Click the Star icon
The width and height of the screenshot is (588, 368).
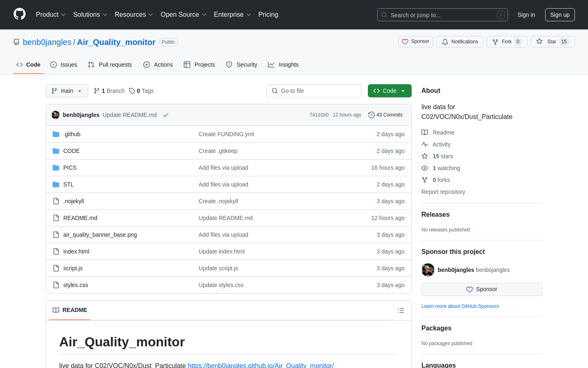(x=539, y=42)
